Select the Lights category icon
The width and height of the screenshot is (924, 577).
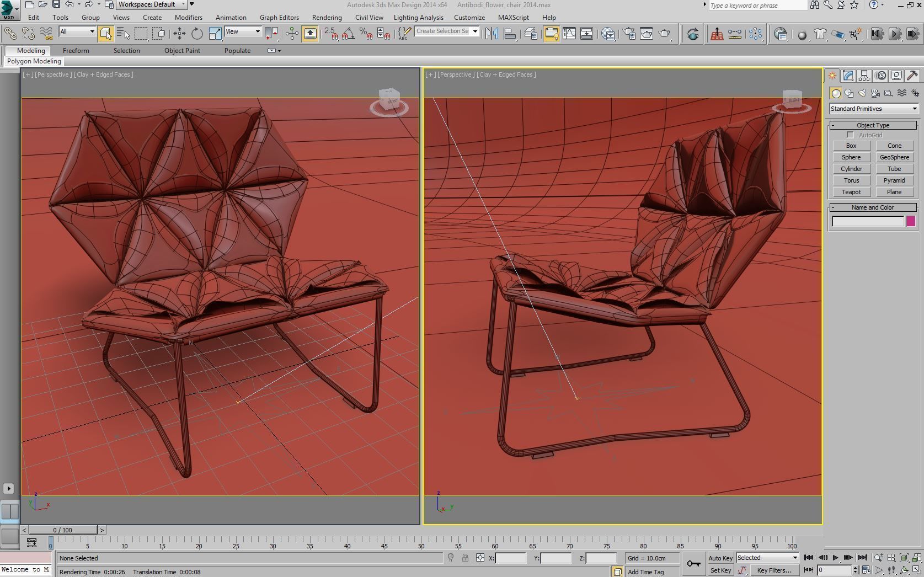(862, 93)
